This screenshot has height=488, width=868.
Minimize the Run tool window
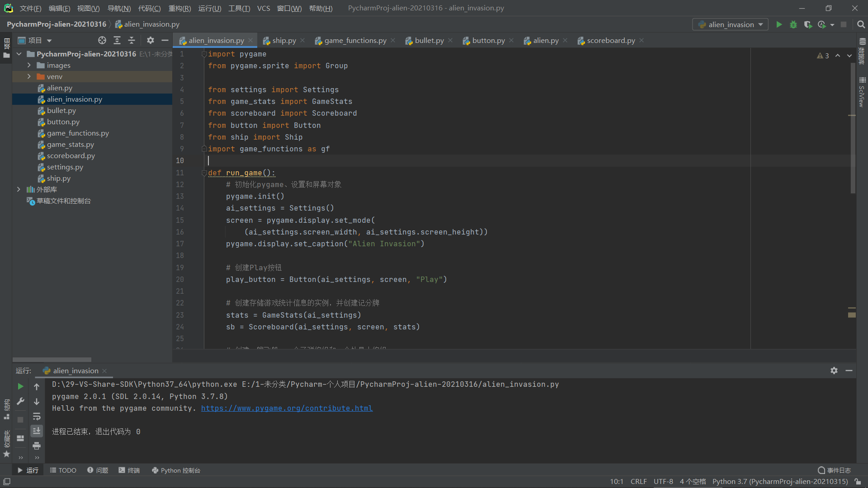[x=849, y=371]
